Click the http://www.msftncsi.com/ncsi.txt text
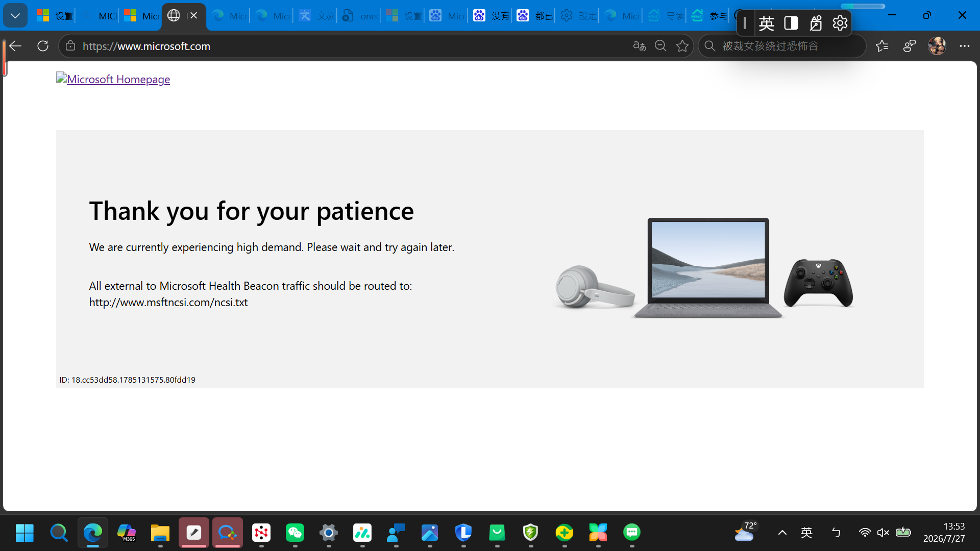980x551 pixels. (x=168, y=302)
